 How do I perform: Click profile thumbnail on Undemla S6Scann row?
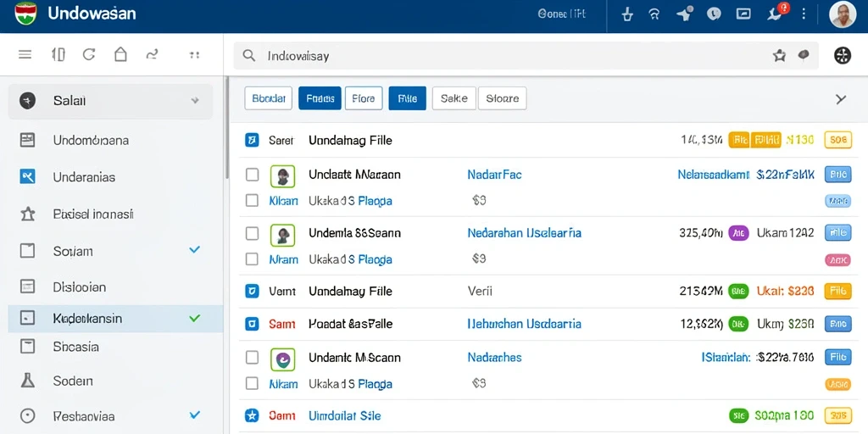click(282, 235)
